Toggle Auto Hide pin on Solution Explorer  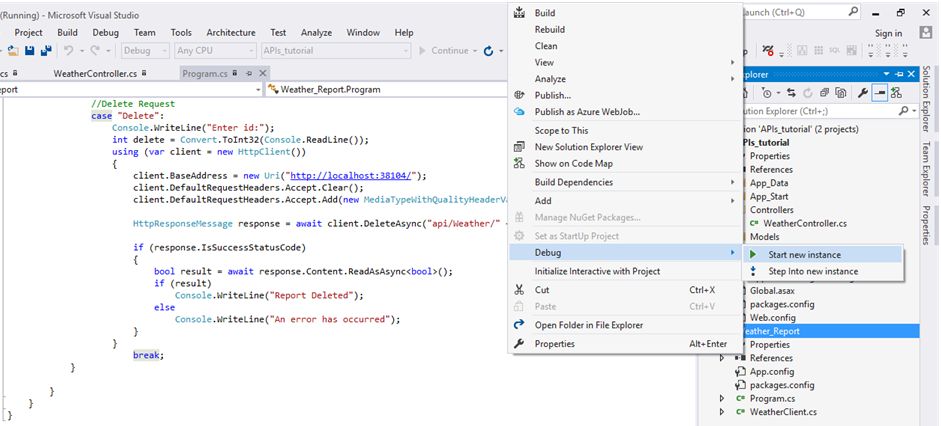point(899,74)
